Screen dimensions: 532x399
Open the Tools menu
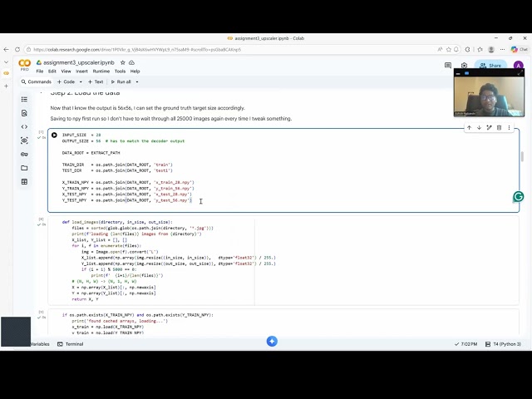[120, 71]
